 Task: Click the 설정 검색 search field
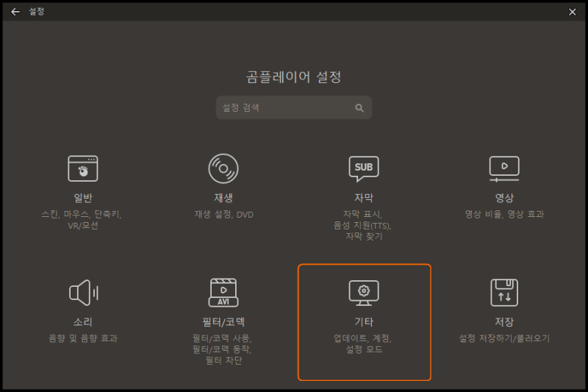(x=293, y=107)
